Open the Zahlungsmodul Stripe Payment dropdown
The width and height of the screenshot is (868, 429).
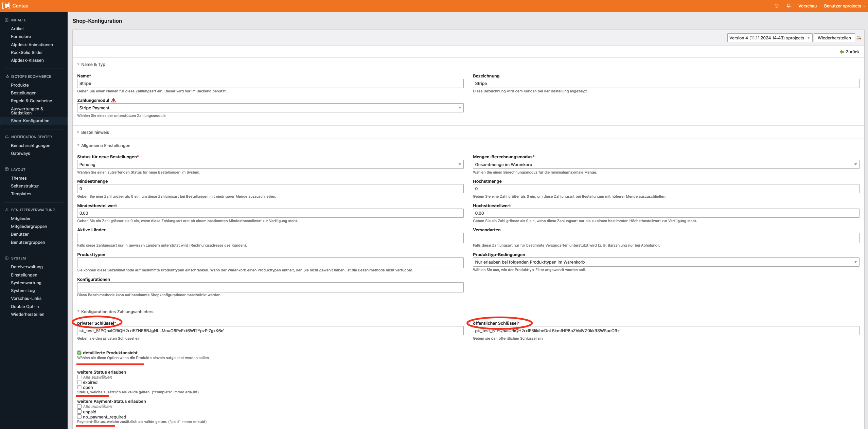click(x=270, y=108)
